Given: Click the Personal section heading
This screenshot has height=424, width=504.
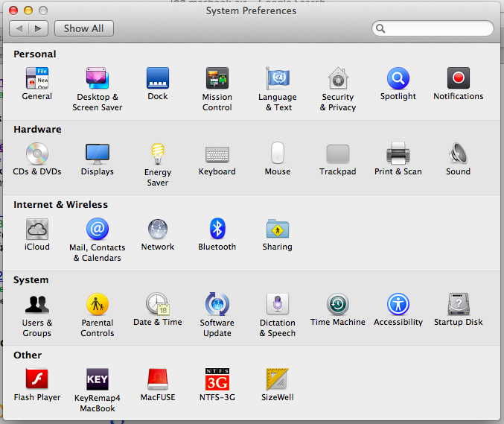Looking at the screenshot, I should 35,54.
